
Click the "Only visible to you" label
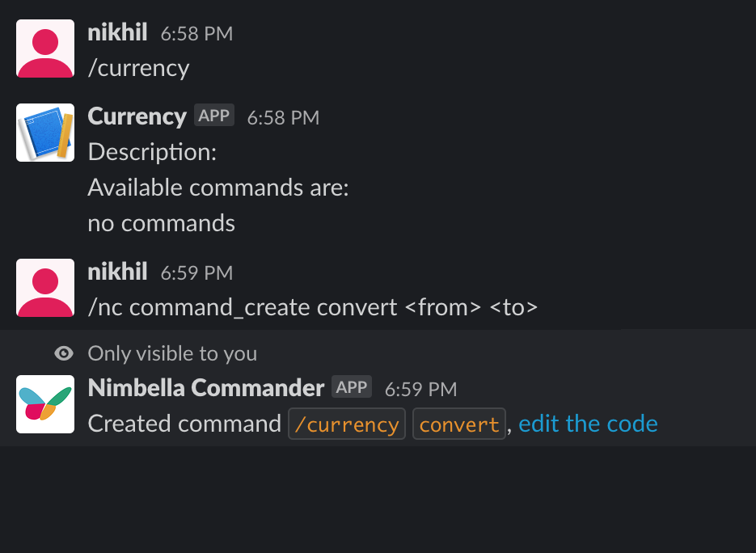(x=172, y=353)
